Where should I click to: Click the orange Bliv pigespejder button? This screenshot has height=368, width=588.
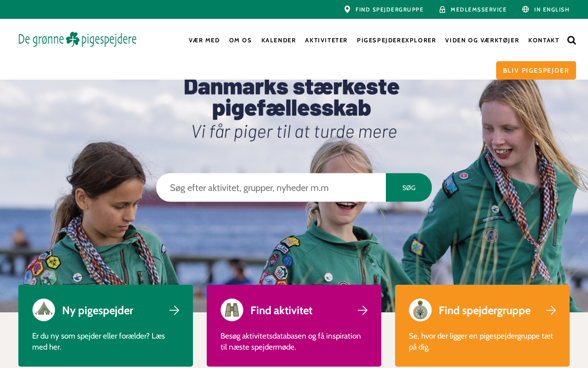tap(536, 70)
